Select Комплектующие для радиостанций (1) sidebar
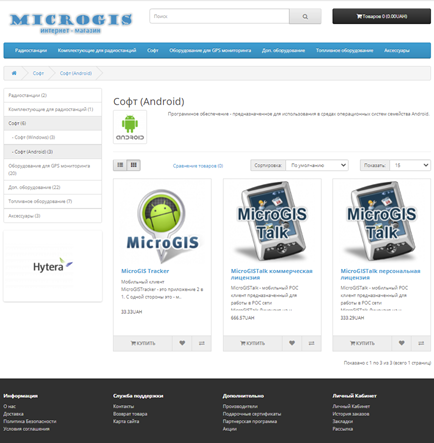 coord(53,109)
